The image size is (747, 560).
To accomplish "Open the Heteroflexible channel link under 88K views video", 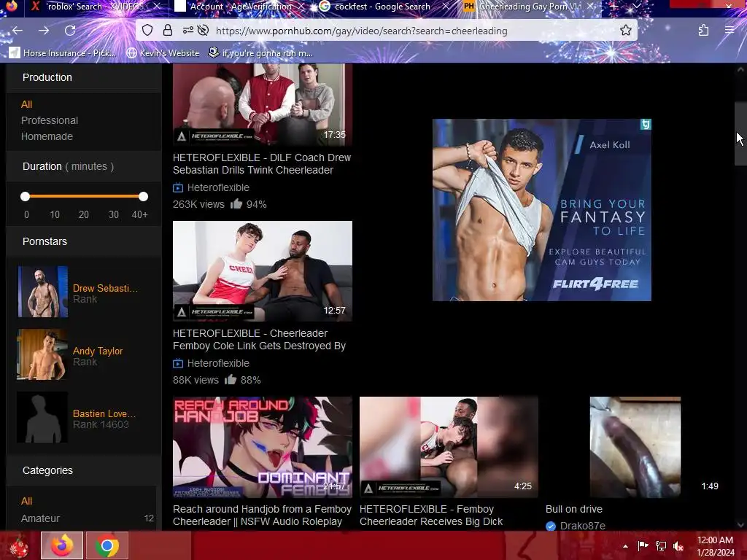I will pos(218,363).
